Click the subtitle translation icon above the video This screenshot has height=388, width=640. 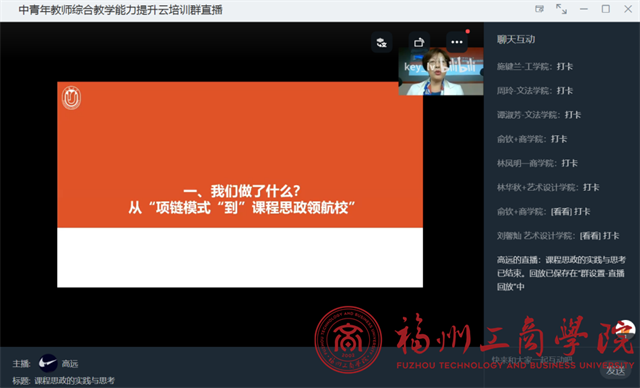[382, 42]
